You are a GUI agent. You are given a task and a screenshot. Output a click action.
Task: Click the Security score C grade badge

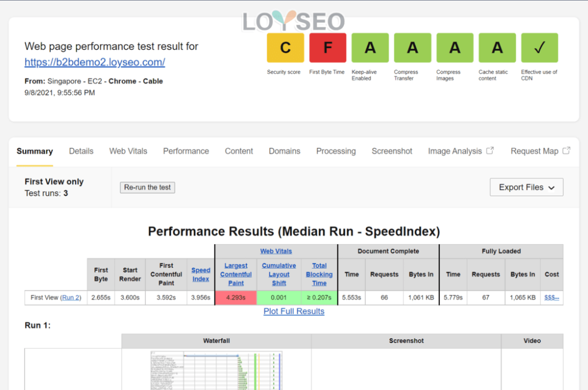(x=285, y=48)
